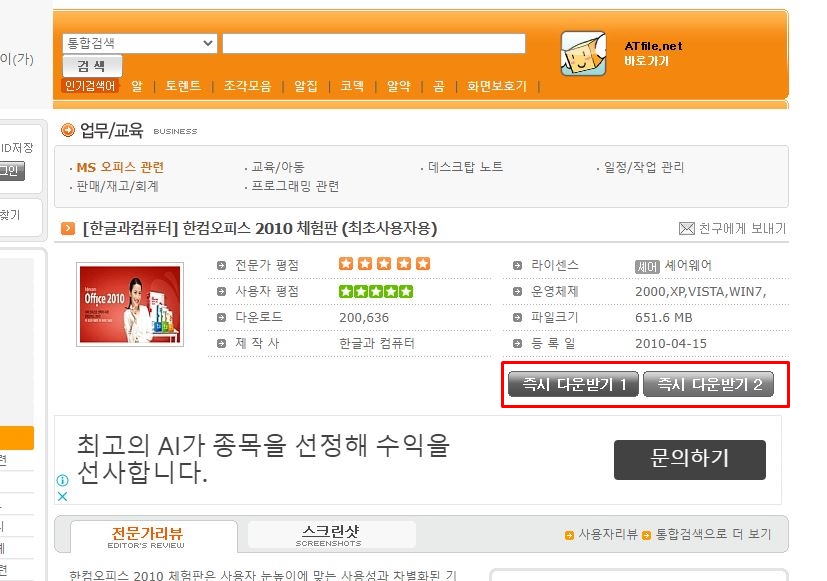This screenshot has width=827, height=581.
Task: Click the 사용자 평점 green star rating
Action: click(x=376, y=291)
